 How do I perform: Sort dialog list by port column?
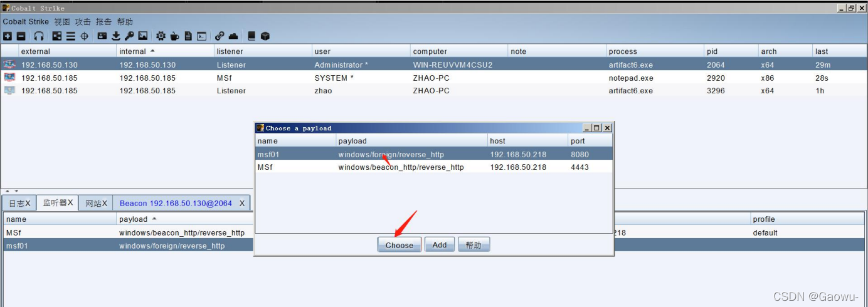pyautogui.click(x=590, y=141)
